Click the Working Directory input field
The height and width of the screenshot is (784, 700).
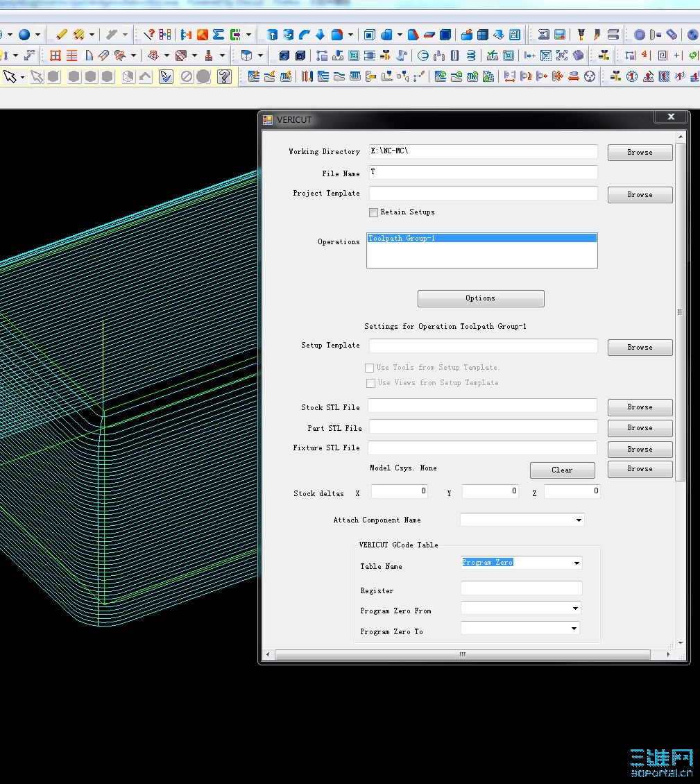coord(484,151)
